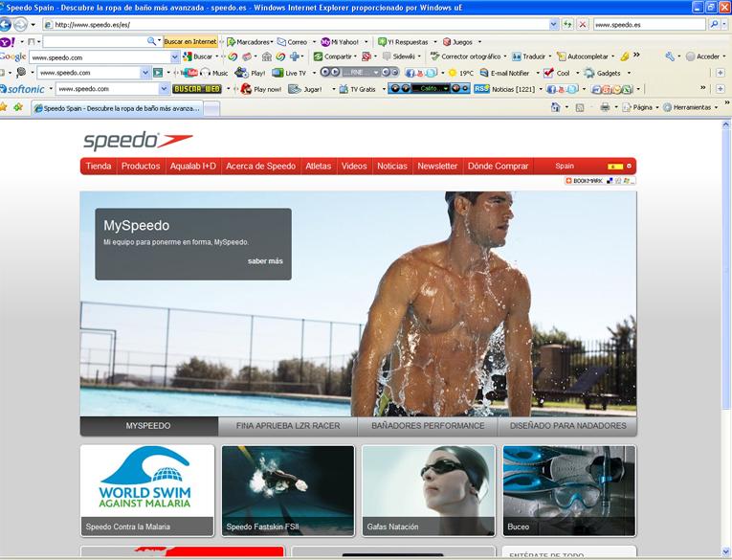Screen dimensions: 732x560
Task: Open the Newsletter menu item
Action: coord(437,166)
